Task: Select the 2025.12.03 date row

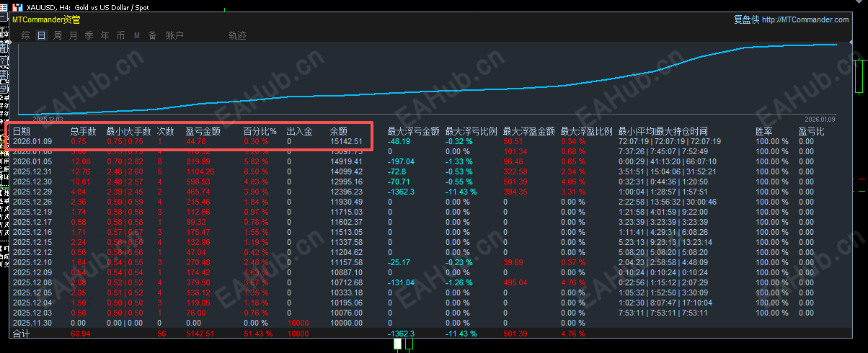Action: (x=32, y=313)
